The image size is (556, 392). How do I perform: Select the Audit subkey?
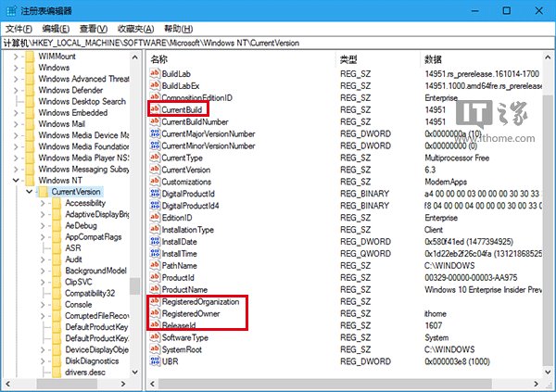coord(73,259)
